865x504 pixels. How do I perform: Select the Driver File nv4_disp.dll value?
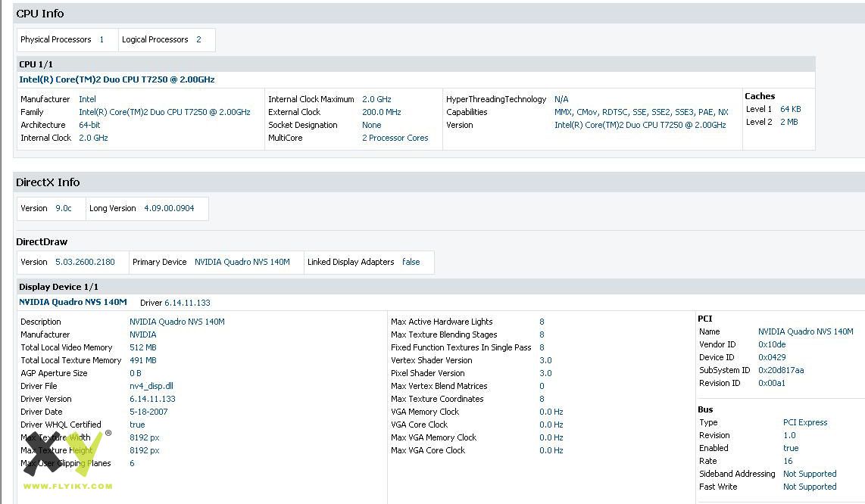pos(151,386)
